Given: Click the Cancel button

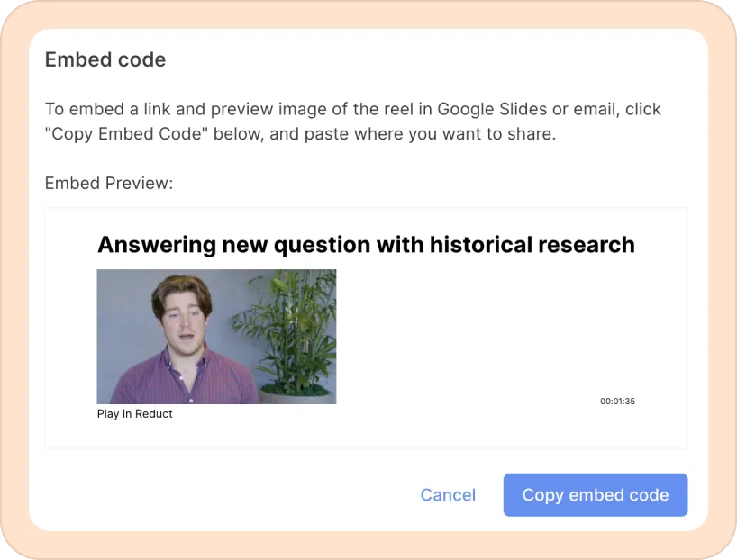Looking at the screenshot, I should pyautogui.click(x=448, y=495).
